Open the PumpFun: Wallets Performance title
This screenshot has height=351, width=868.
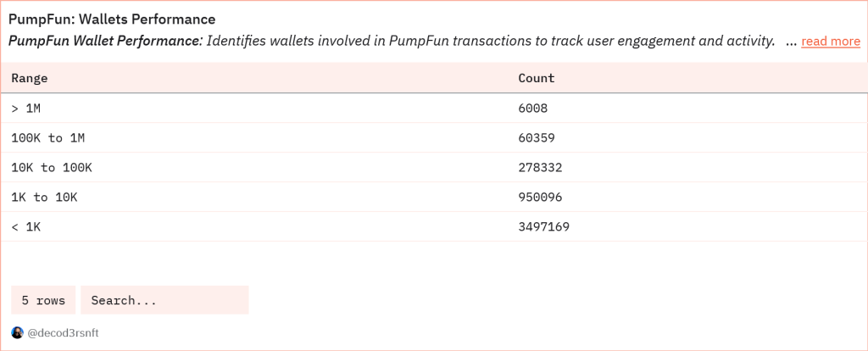[x=112, y=19]
